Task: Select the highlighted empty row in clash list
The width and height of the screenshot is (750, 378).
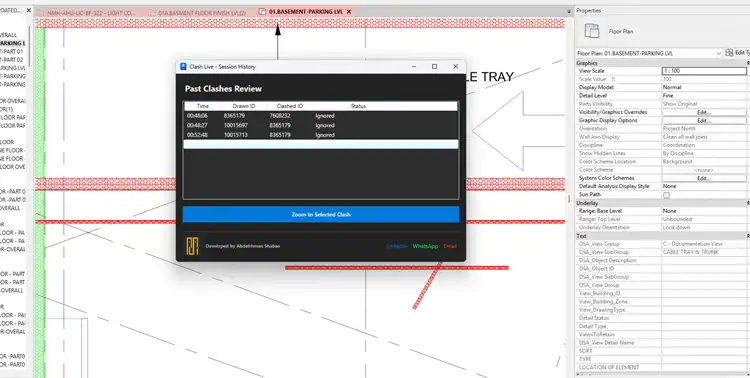Action: 321,144
